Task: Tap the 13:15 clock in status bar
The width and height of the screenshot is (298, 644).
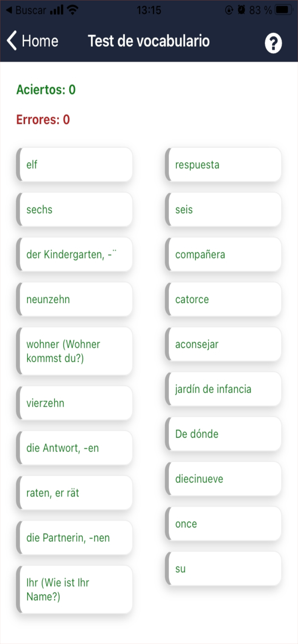Action: click(149, 10)
